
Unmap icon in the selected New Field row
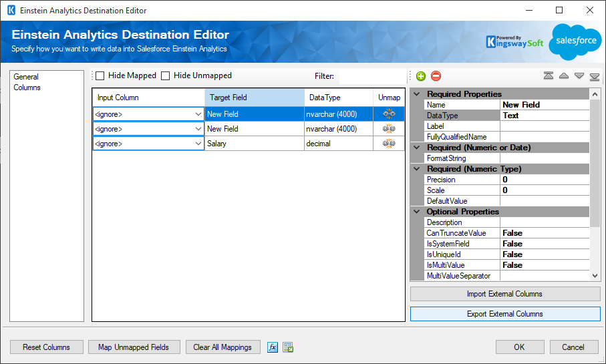tap(389, 114)
